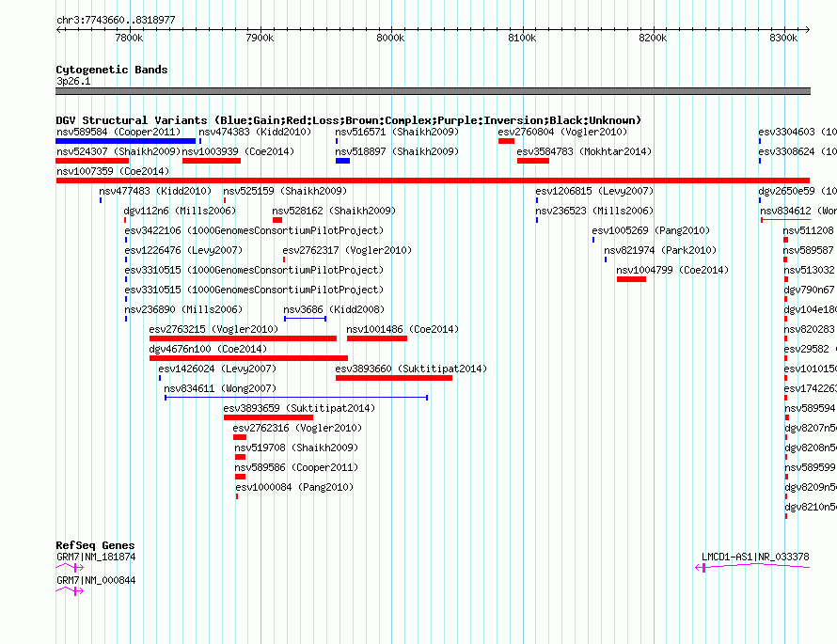Image resolution: width=837 pixels, height=644 pixels.
Task: Click esv1000084 (Pang2010) label
Action: (x=294, y=487)
